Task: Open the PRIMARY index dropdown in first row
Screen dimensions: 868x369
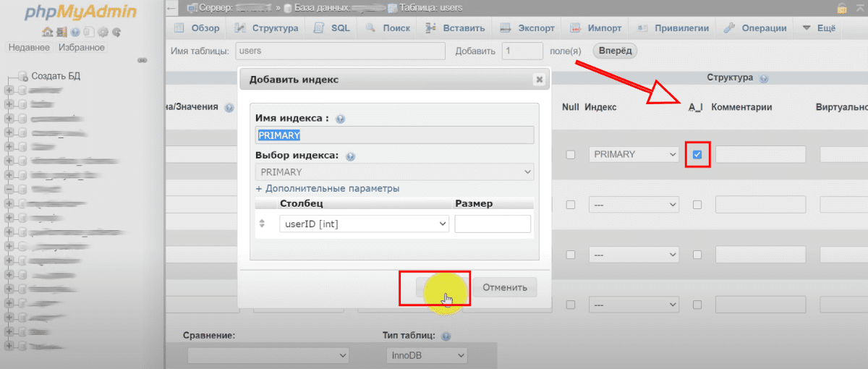Action: pos(633,155)
